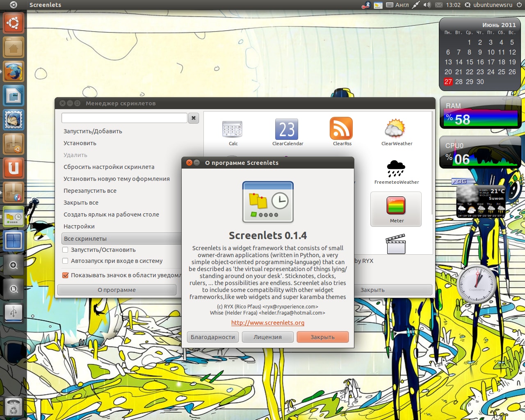Choose 'Установить' in the screenlet manager
The height and width of the screenshot is (420, 525).
80,143
